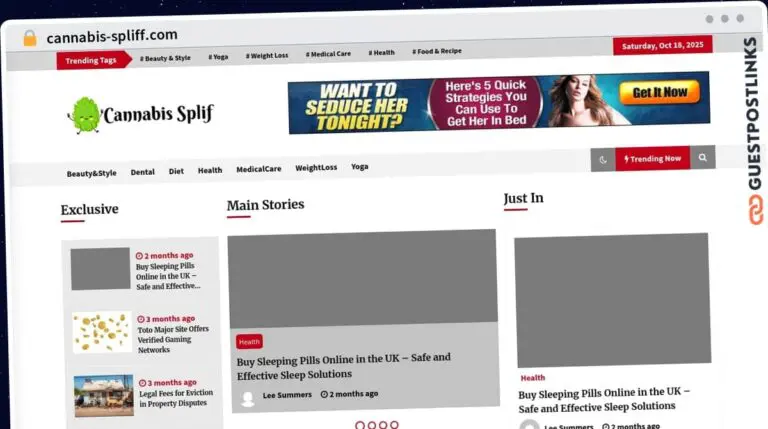The image size is (768, 429).
Task: Open the Just In headline Buy Sleeping Pills
Action: point(604,400)
